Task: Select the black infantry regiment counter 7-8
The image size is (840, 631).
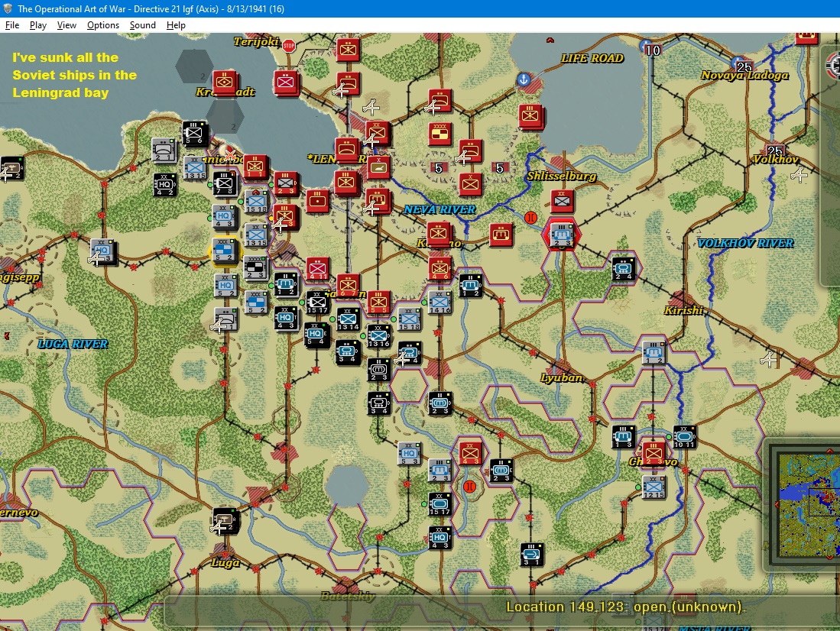Action: point(225,184)
